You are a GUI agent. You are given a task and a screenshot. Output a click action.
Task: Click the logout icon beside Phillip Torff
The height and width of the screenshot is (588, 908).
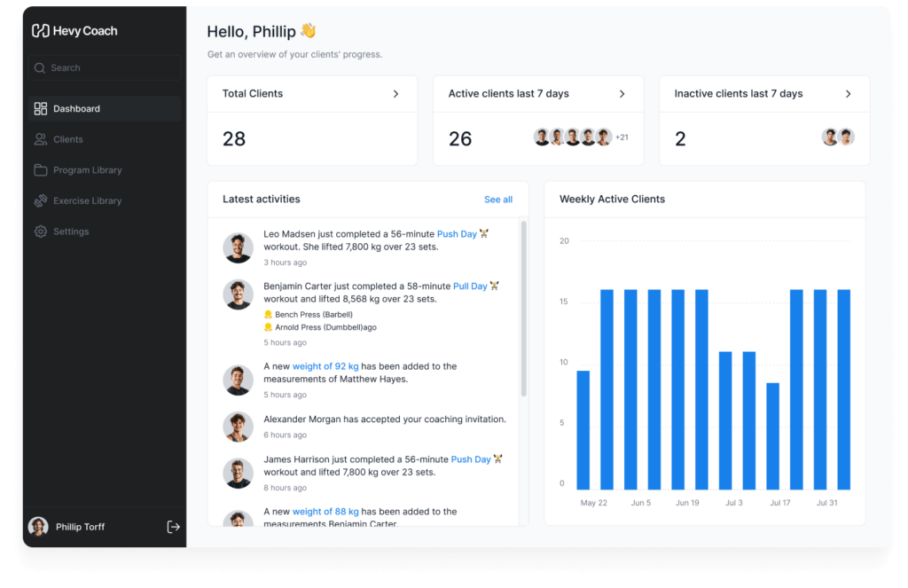pyautogui.click(x=173, y=527)
